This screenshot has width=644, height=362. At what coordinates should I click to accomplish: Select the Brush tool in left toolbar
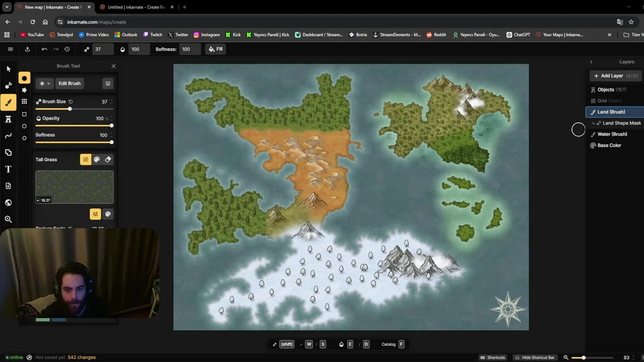(8, 102)
